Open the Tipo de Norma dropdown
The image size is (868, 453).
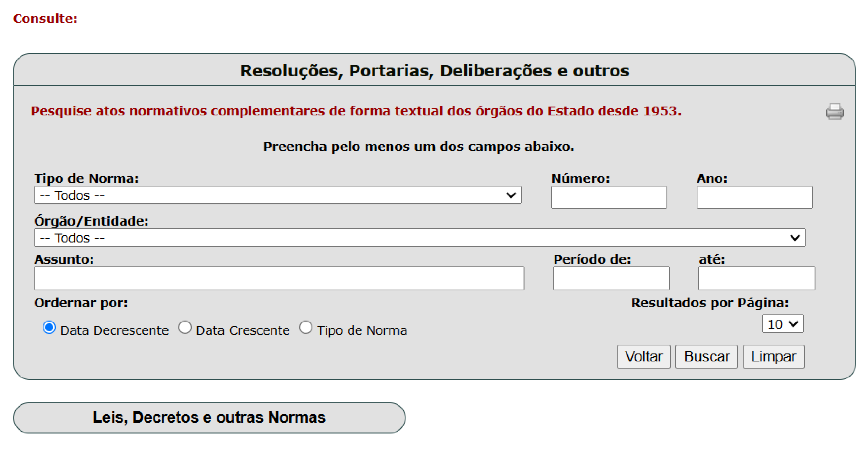[277, 195]
